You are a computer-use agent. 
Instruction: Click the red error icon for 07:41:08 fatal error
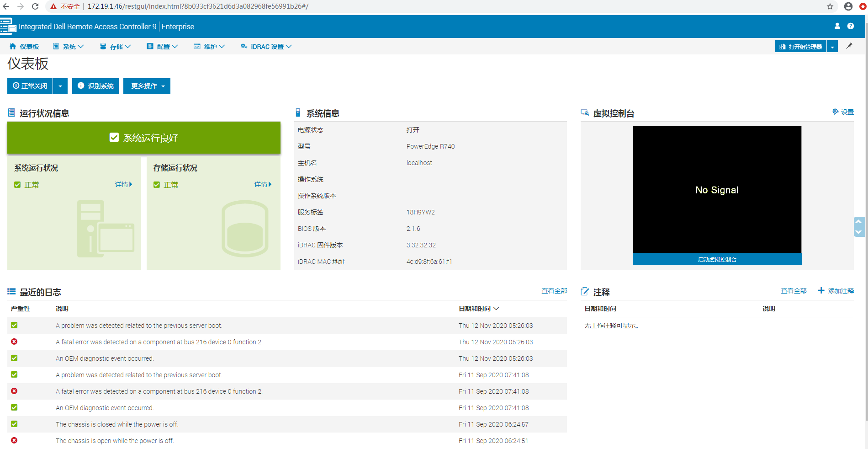coord(14,391)
